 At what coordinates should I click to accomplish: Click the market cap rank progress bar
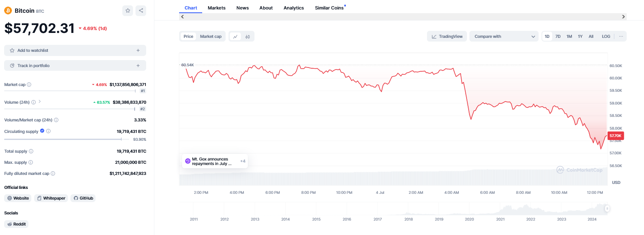coord(70,91)
